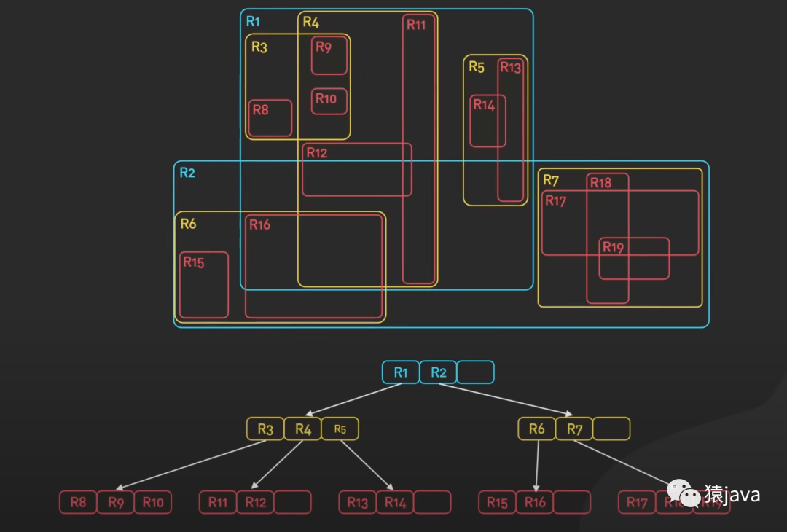Select the R4 cell in the tree's middle level
The image size is (787, 532).
(302, 429)
